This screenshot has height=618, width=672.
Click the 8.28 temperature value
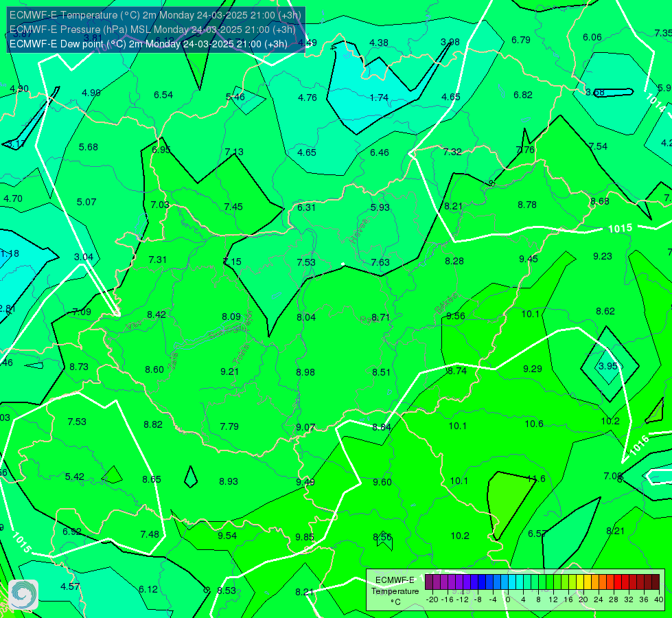(x=454, y=261)
